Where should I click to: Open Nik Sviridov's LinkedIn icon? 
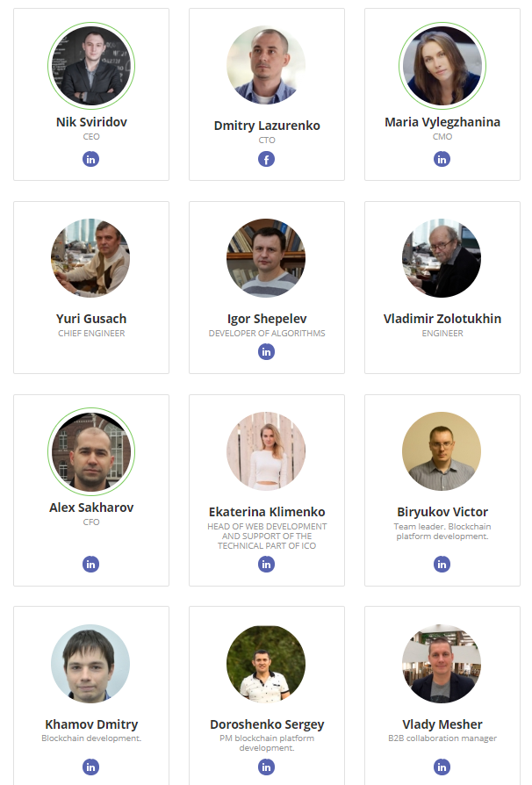[x=90, y=159]
